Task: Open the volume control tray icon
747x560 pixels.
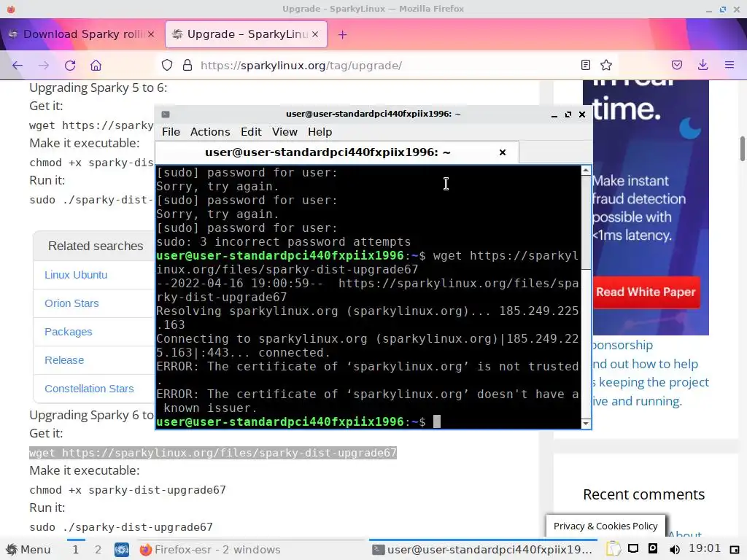Action: 674,550
